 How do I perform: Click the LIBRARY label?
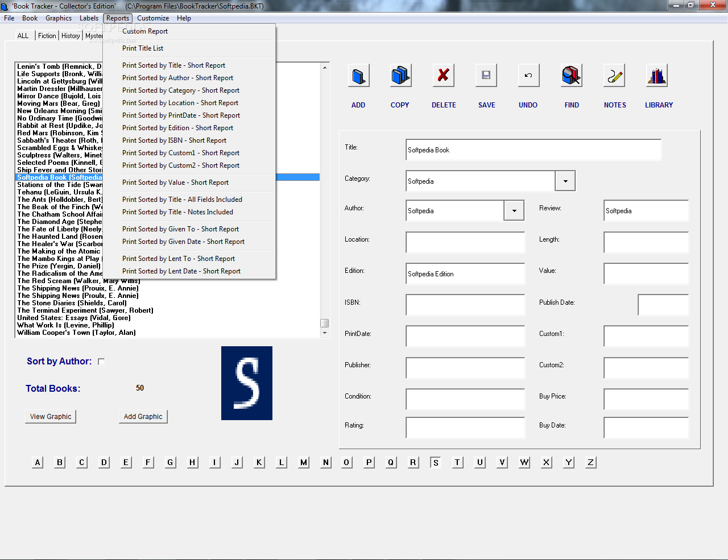tap(659, 105)
